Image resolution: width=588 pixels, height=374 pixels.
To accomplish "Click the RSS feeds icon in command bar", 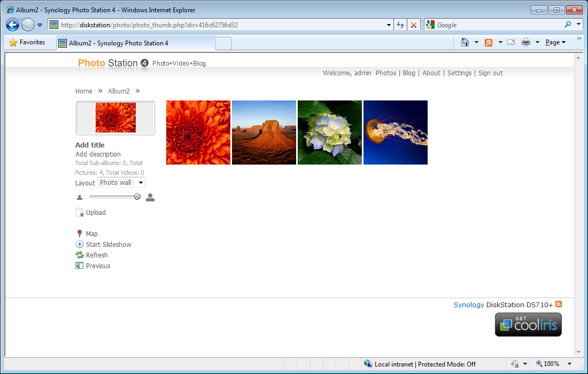I will 488,42.
